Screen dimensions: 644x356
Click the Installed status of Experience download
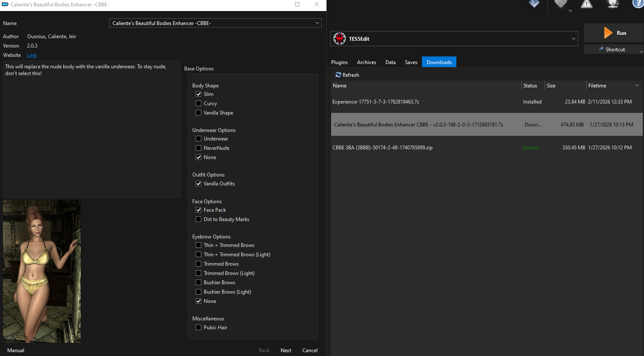point(532,102)
